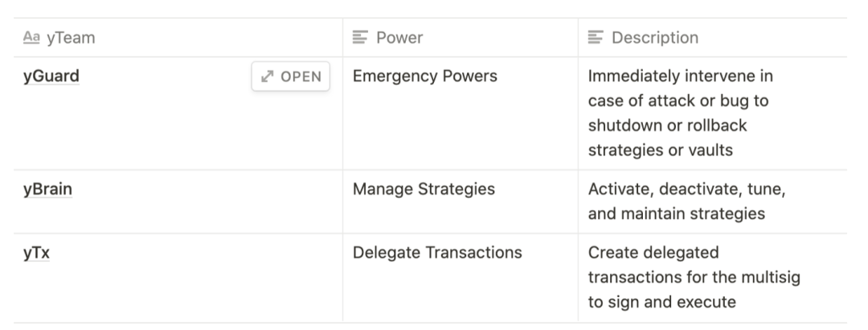Edit the yGuard description starting 'Immediately intervene'
The height and width of the screenshot is (330, 868).
[x=681, y=113]
